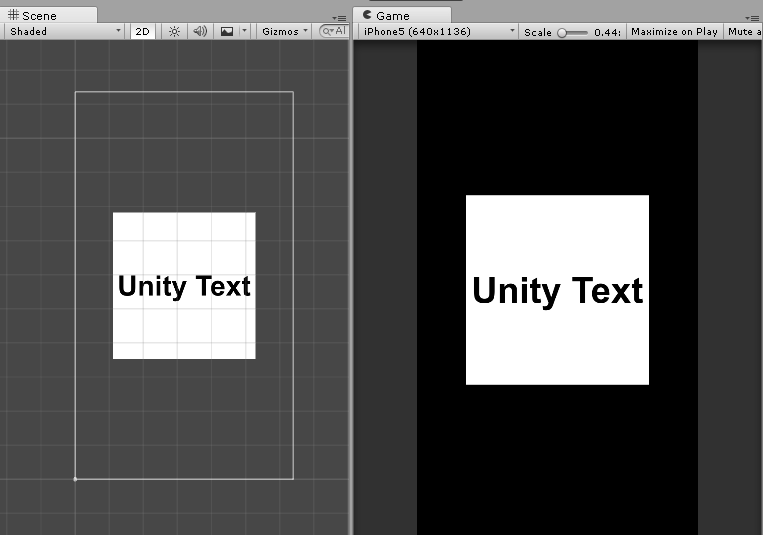Screen dimensions: 763x535
Task: Toggle 2D view mode button
Action: point(142,32)
